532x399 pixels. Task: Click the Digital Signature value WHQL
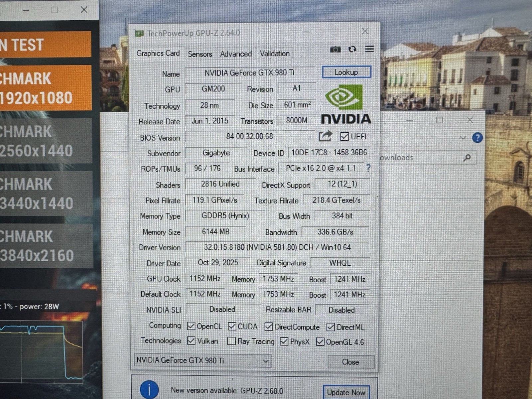(340, 263)
